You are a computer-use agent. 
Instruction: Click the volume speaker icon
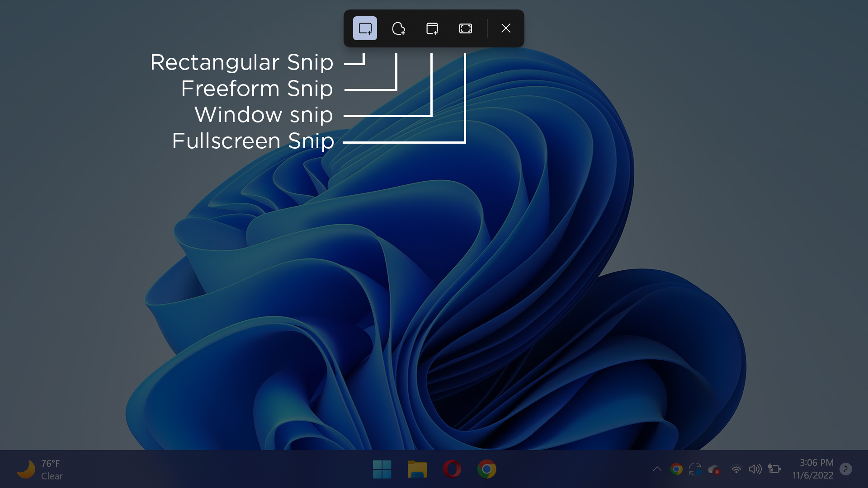tap(755, 469)
